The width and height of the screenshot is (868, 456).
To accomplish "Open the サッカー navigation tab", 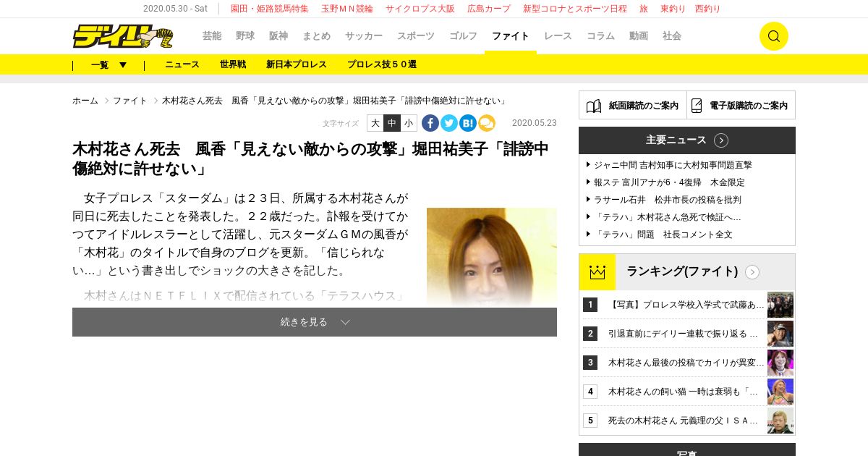I will pyautogui.click(x=364, y=36).
